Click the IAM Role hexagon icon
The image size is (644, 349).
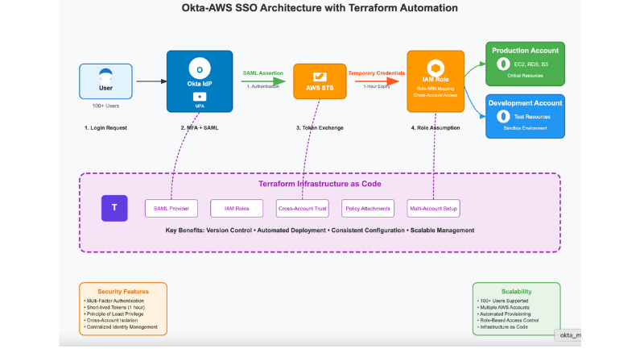click(x=436, y=67)
